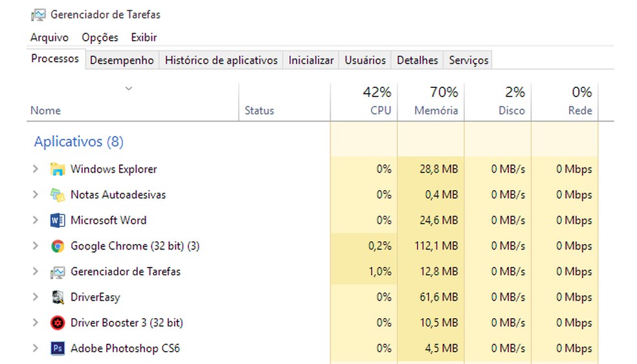
Task: Switch to the Desempenho tab
Action: [122, 60]
